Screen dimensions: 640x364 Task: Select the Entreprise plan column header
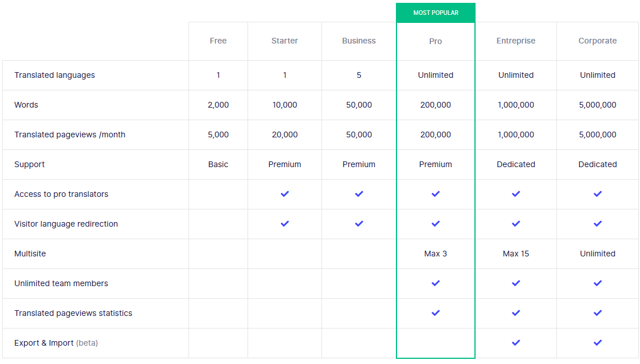(516, 41)
